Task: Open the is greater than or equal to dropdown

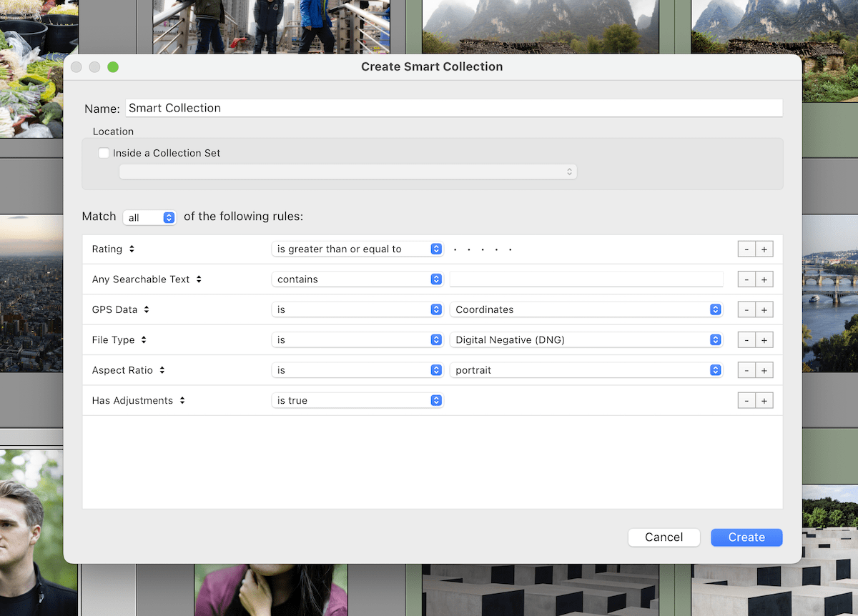Action: point(357,249)
